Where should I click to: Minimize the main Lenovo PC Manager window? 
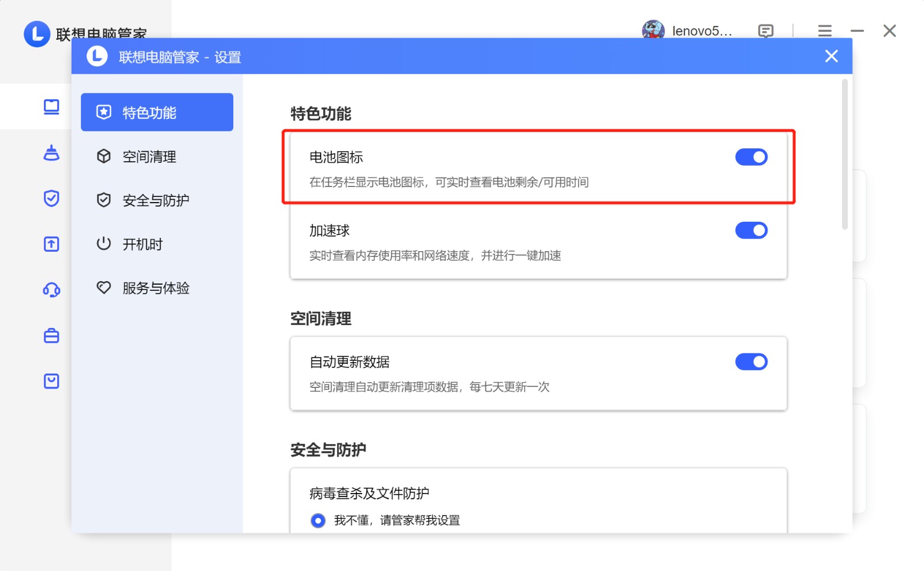858,31
